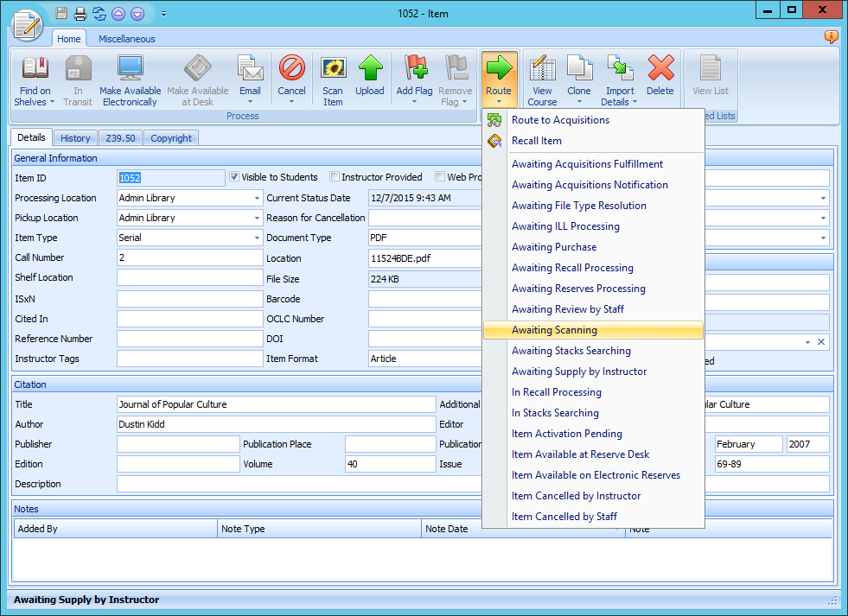
Task: Select Awaiting Scanning from the Route menu
Action: coord(554,330)
